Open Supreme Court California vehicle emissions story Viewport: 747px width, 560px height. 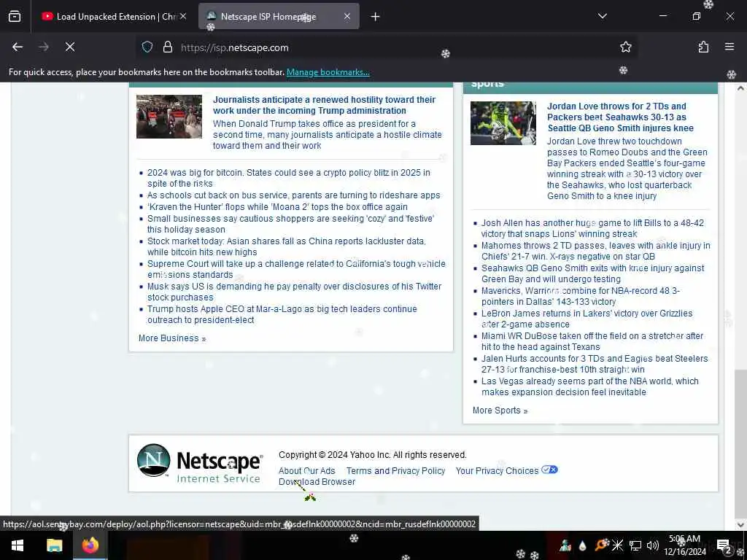click(296, 269)
